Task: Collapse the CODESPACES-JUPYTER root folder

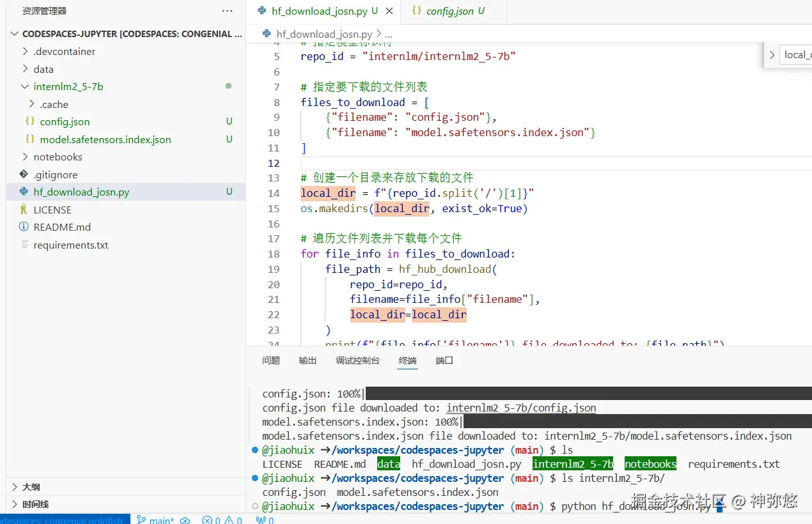Action: pyautogui.click(x=15, y=34)
